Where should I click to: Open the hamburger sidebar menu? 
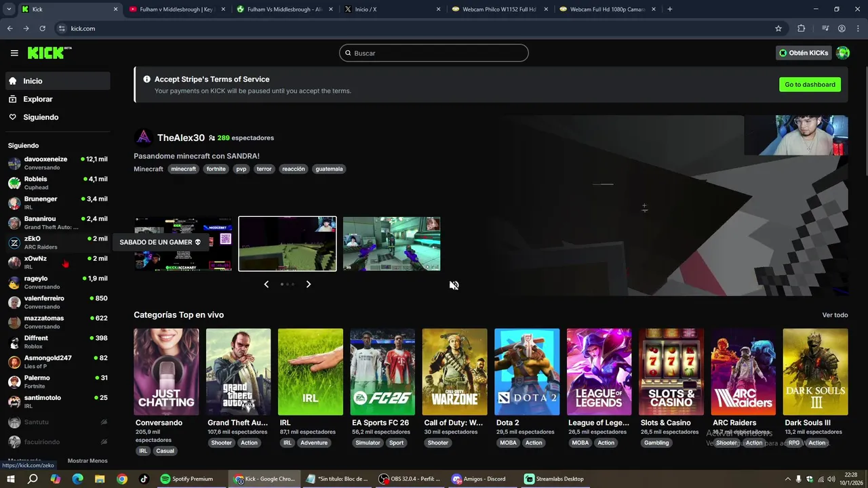coord(14,53)
